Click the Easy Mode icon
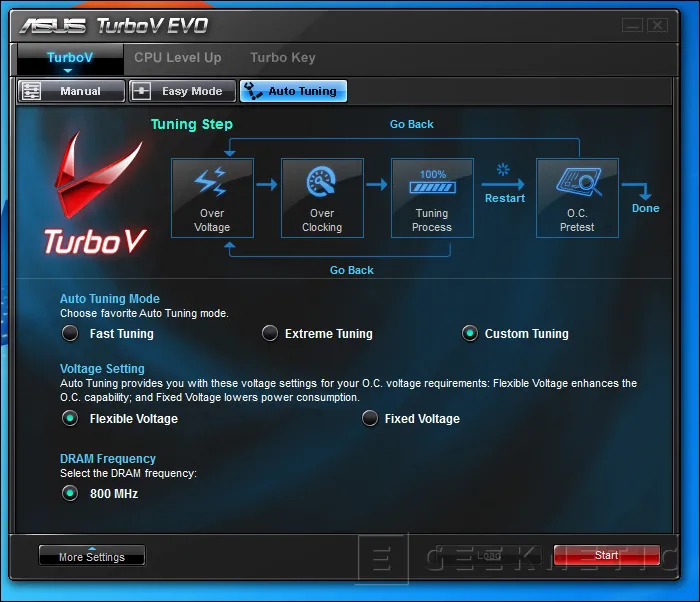This screenshot has width=700, height=602. (x=142, y=91)
